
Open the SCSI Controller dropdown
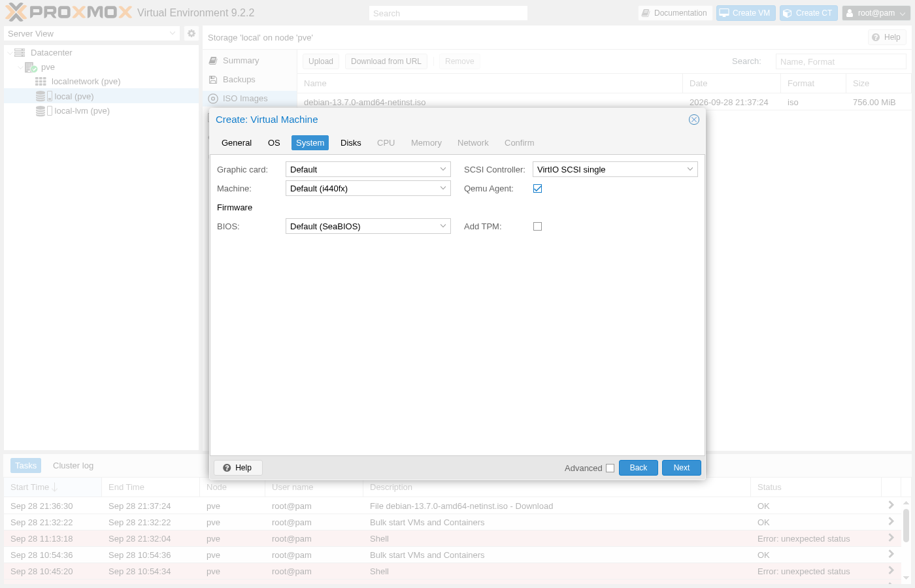click(x=690, y=169)
